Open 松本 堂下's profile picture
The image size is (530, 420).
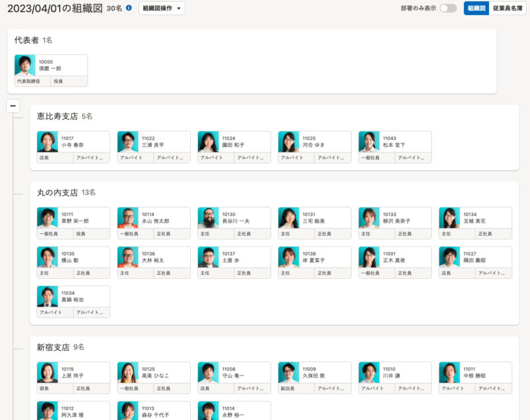pyautogui.click(x=369, y=141)
